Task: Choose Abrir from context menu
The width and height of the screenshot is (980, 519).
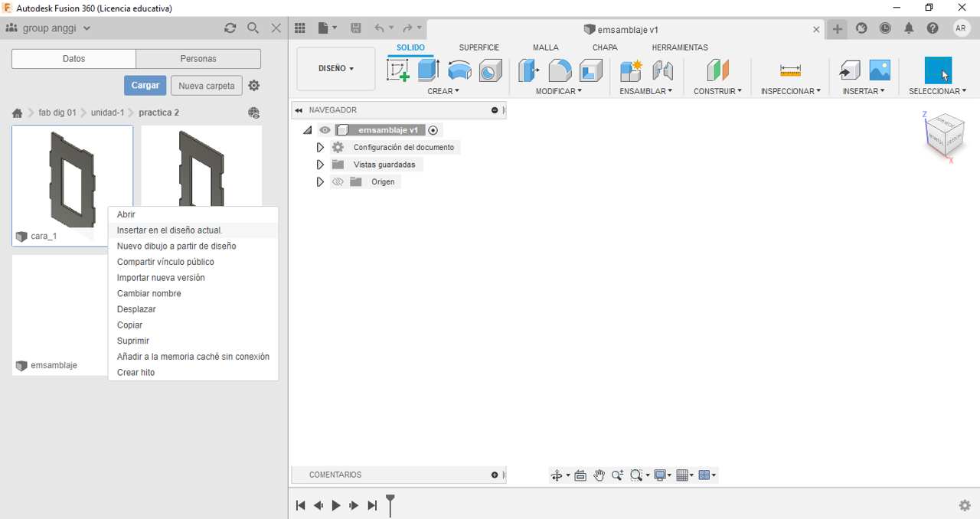Action: (x=193, y=214)
